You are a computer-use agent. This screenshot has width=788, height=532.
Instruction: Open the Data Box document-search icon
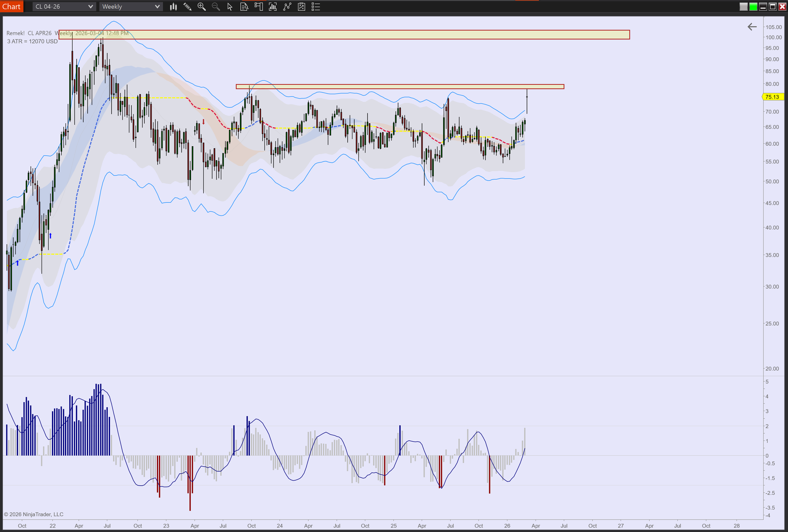coord(244,6)
